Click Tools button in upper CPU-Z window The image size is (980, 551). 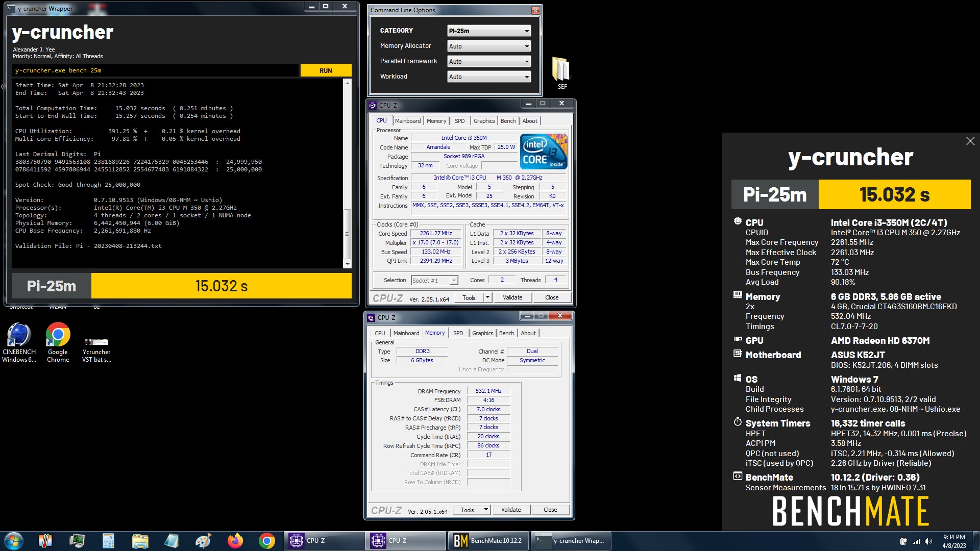point(469,298)
